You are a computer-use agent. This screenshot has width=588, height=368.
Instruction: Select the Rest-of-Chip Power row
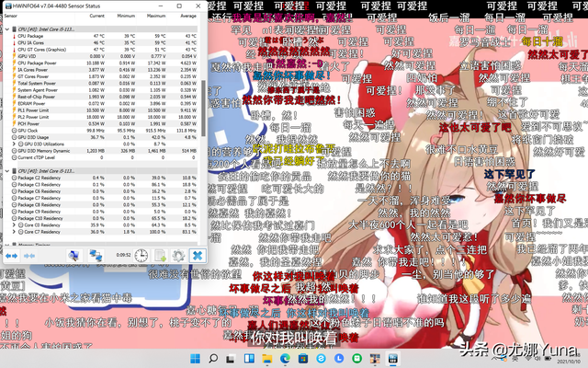(100, 97)
